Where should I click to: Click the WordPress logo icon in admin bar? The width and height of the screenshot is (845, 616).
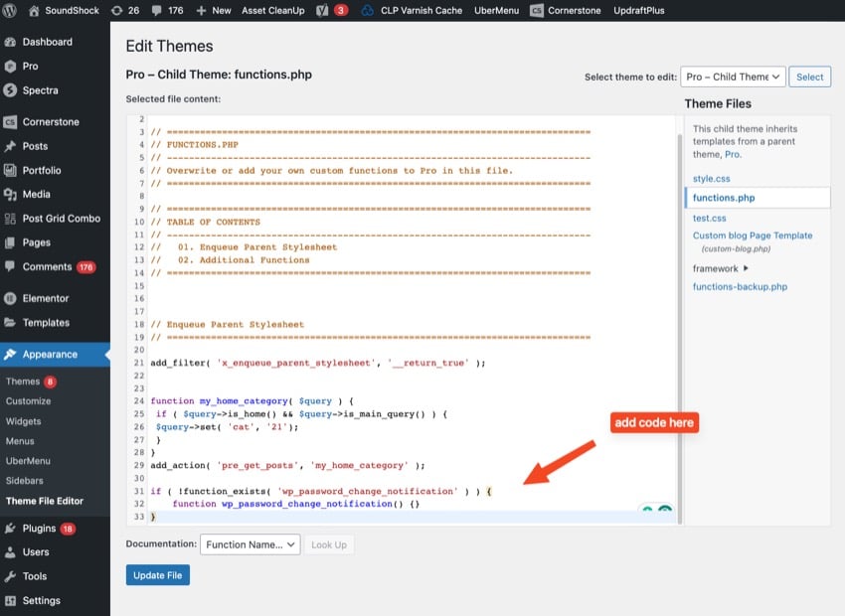(x=11, y=10)
